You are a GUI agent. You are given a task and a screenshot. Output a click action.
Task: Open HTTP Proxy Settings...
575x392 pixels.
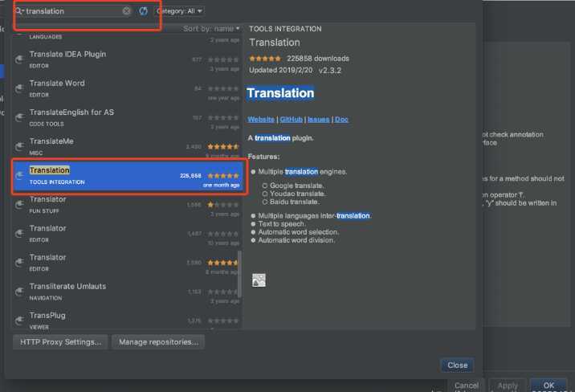(x=60, y=341)
